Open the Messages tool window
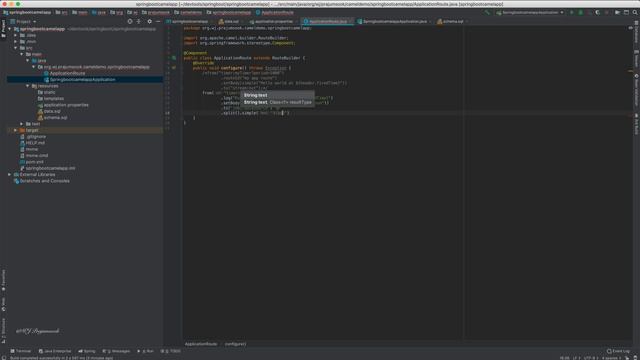640x360 pixels. [116, 351]
